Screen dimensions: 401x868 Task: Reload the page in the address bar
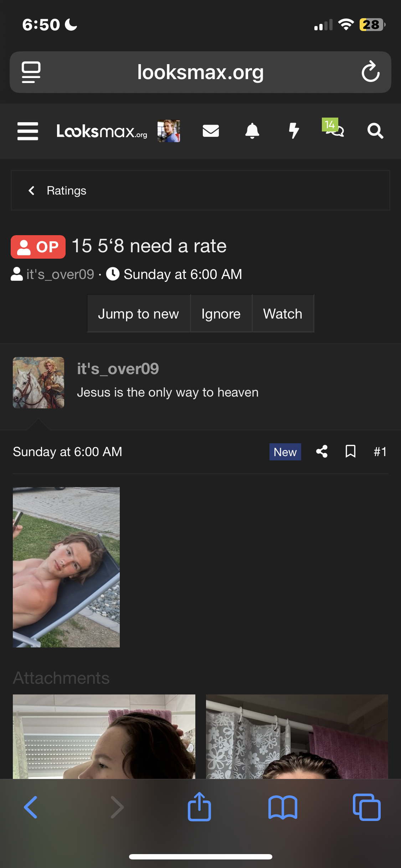coord(370,72)
